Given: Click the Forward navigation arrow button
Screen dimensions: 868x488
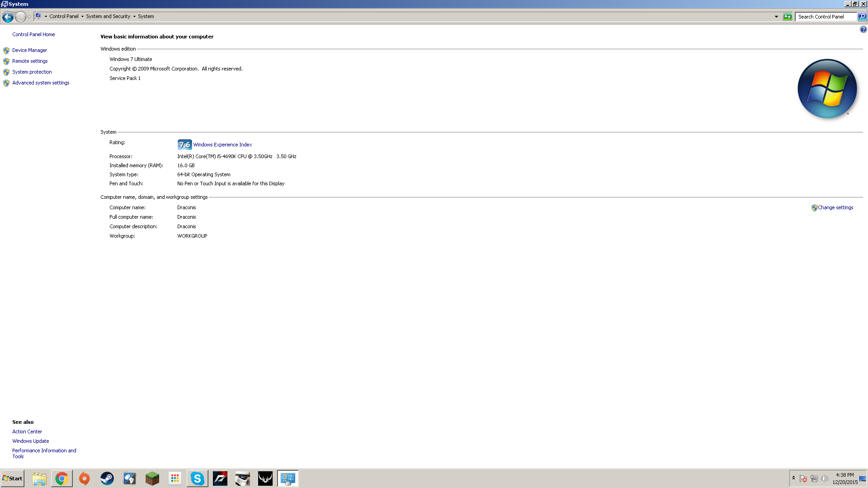Looking at the screenshot, I should click(x=20, y=17).
